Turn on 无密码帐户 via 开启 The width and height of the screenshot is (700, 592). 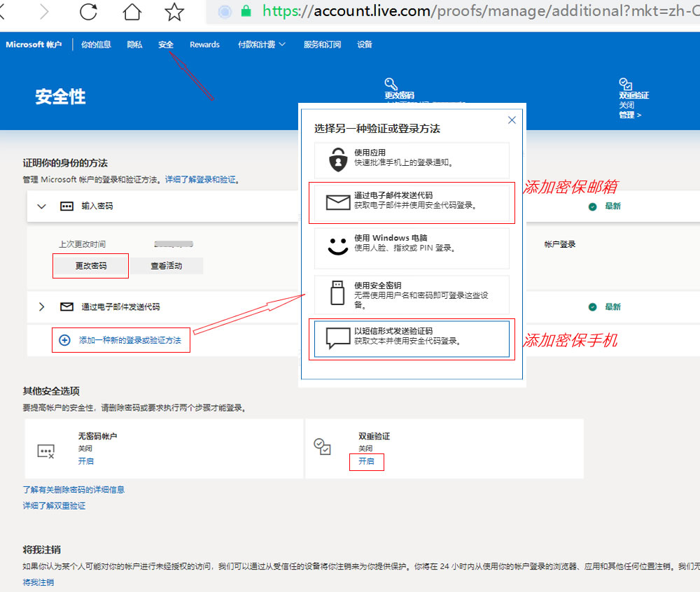[x=85, y=461]
